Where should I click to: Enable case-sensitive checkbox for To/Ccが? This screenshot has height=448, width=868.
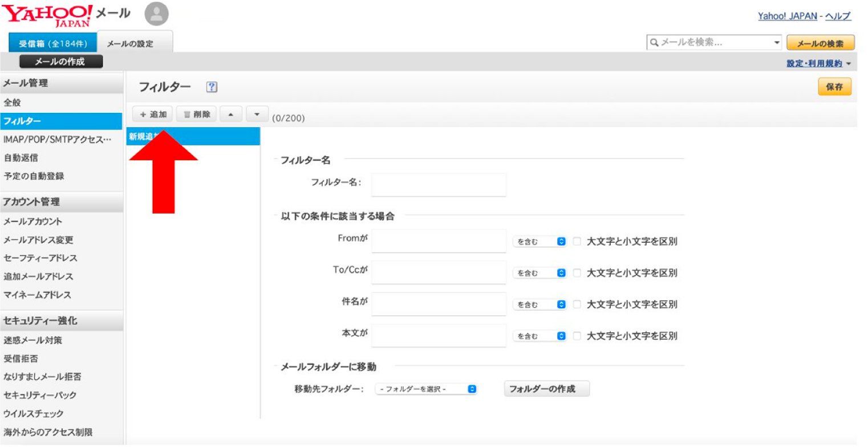(x=577, y=272)
